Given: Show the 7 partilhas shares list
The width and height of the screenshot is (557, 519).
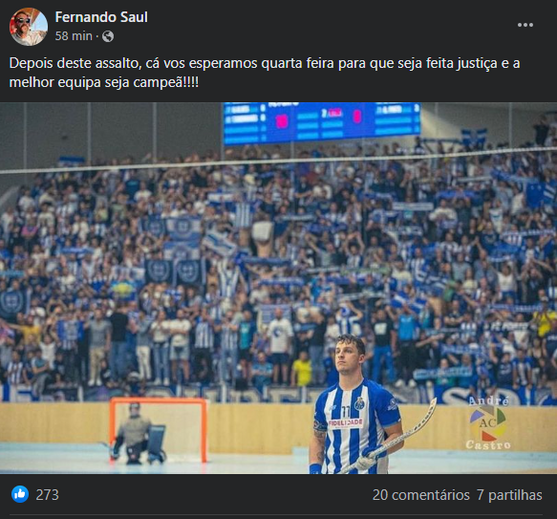Looking at the screenshot, I should coord(509,495).
